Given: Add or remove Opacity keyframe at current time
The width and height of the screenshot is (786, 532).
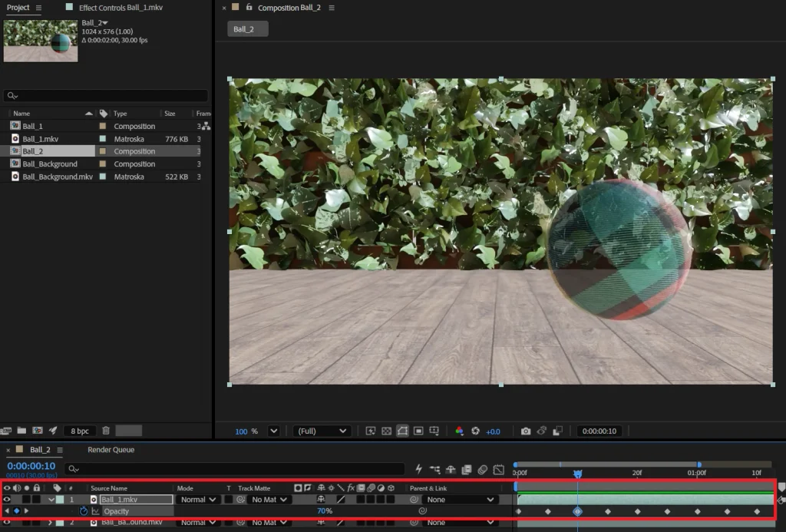Looking at the screenshot, I should point(17,511).
